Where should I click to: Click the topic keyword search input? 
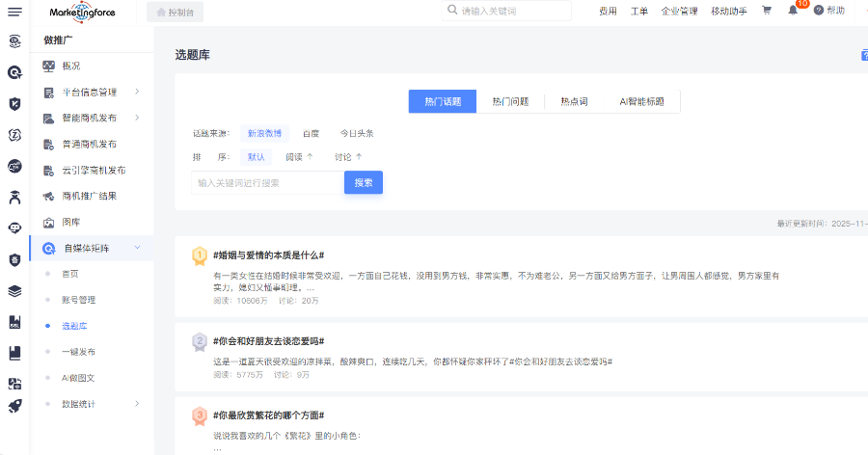coord(267,182)
